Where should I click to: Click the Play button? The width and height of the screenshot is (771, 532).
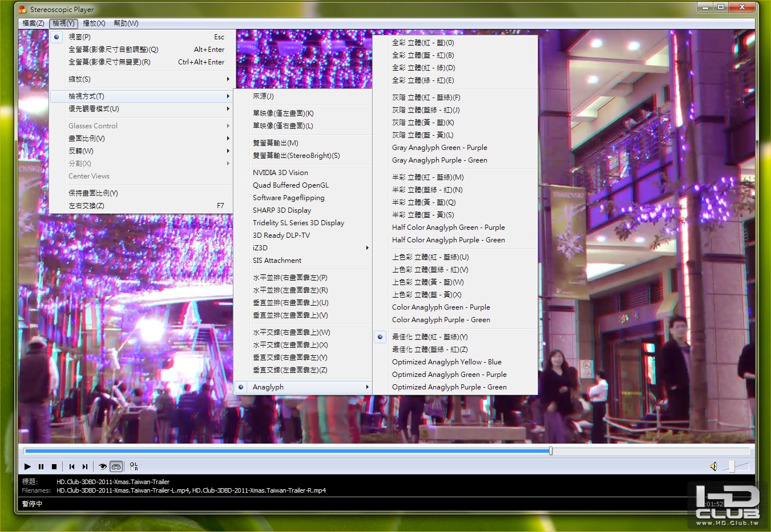click(x=27, y=466)
